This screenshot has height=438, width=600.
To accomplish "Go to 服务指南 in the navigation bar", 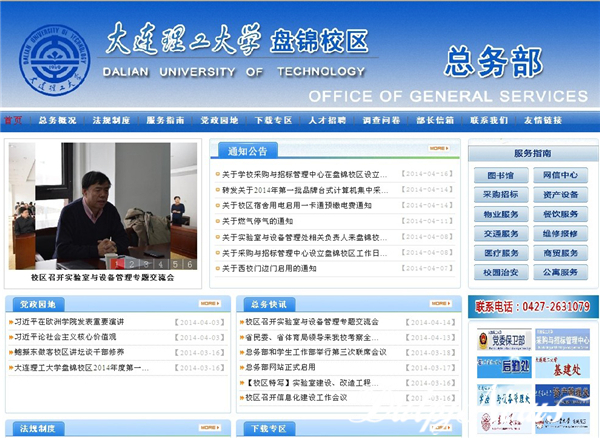I will [x=165, y=120].
